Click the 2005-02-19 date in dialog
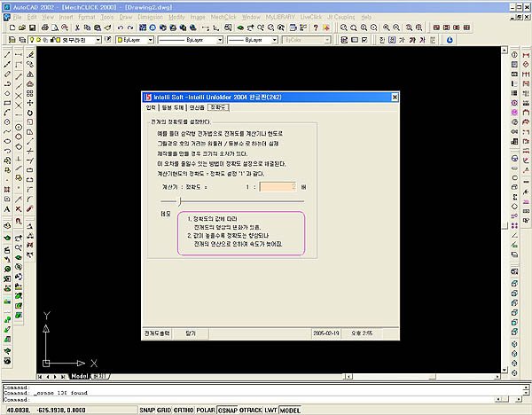Viewport: 532px width, 415px height. [x=326, y=333]
